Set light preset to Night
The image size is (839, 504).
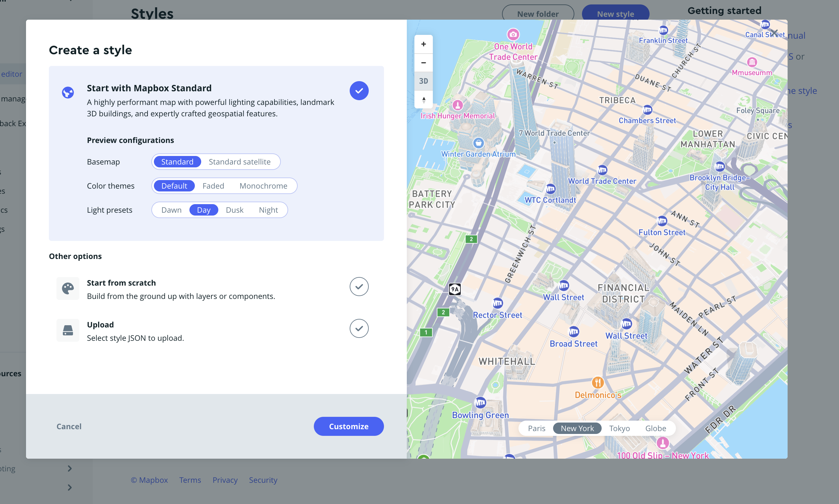pos(268,210)
